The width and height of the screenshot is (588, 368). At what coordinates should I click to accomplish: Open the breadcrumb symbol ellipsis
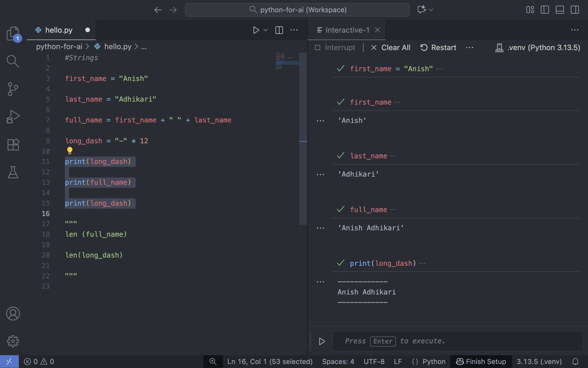point(144,47)
